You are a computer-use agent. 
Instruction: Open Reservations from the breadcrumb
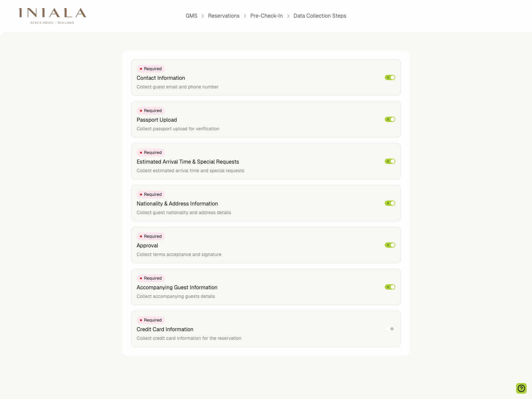(224, 16)
